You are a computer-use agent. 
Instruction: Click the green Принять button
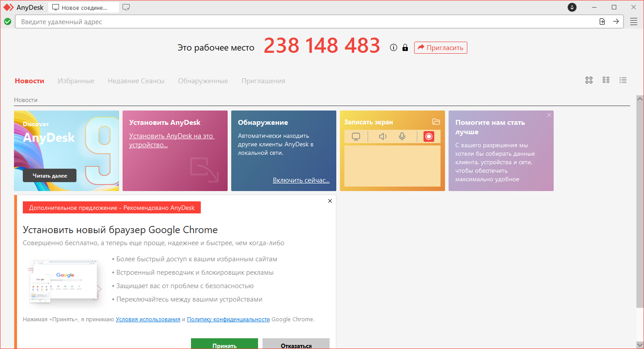pos(225,344)
